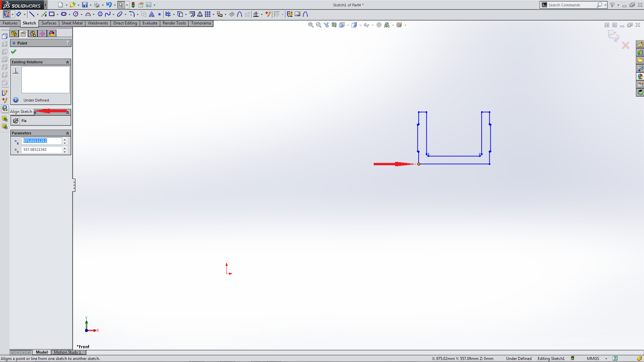644x362 pixels.
Task: Select the Line sketch tool
Action: (32, 14)
